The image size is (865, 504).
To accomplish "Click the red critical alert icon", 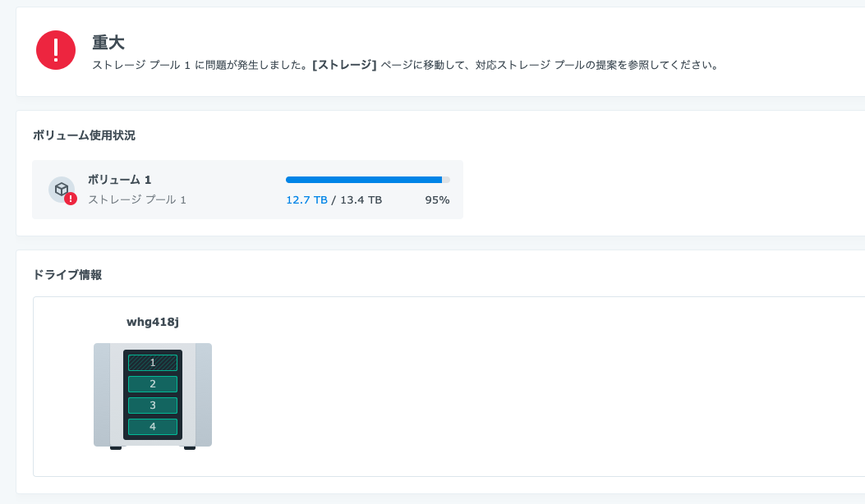I will click(56, 50).
